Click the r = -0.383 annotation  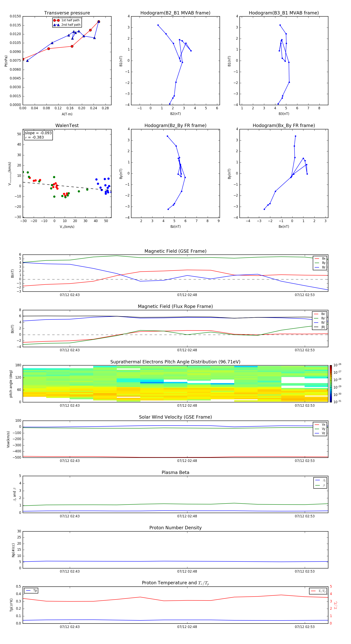click(35, 137)
